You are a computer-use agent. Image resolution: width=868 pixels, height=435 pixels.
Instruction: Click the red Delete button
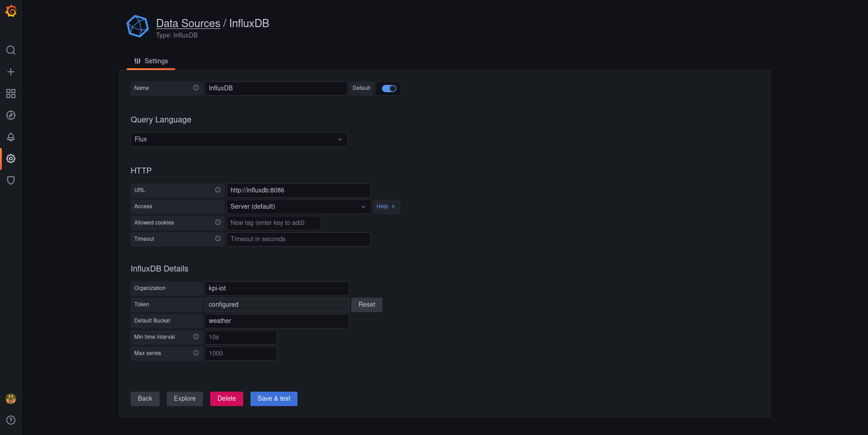coord(226,399)
